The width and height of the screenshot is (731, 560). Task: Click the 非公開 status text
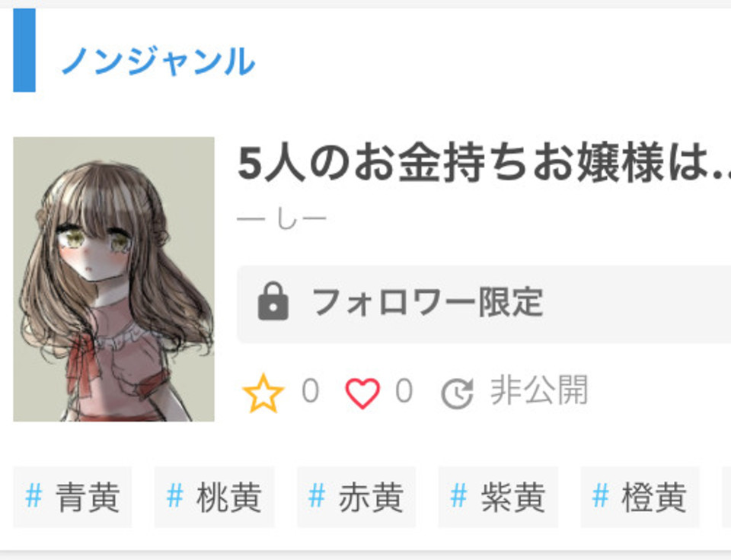click(539, 390)
